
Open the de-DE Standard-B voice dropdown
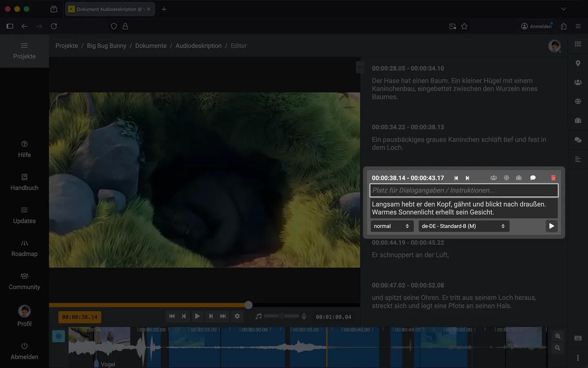tap(463, 226)
